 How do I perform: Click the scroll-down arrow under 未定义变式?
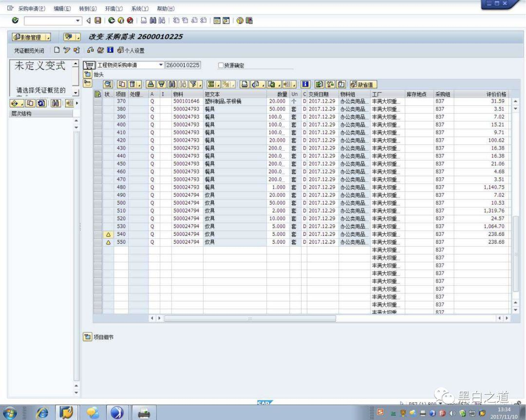click(x=76, y=92)
